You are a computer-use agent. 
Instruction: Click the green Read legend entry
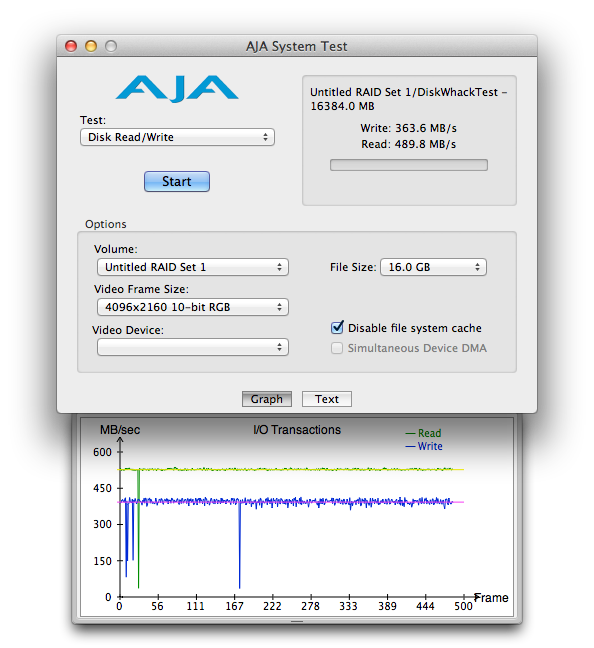(x=423, y=433)
